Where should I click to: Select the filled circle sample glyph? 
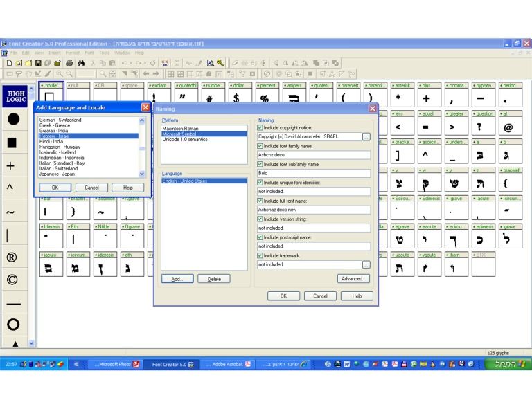point(14,119)
